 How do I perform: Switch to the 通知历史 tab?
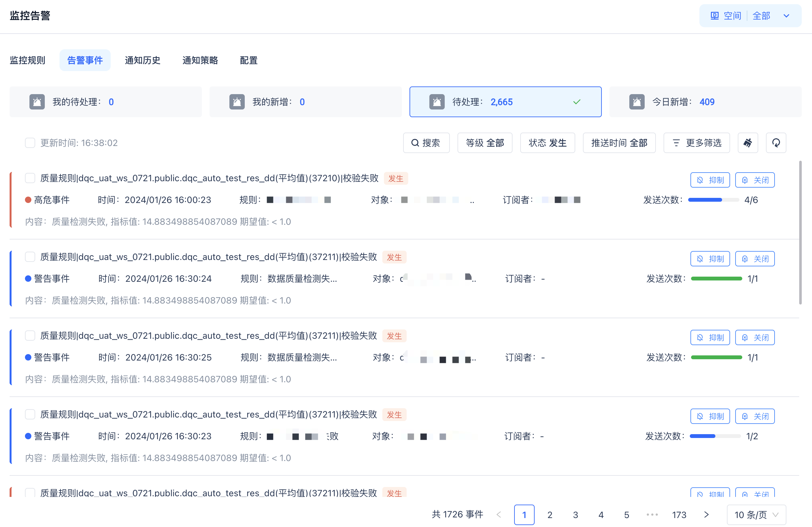142,60
